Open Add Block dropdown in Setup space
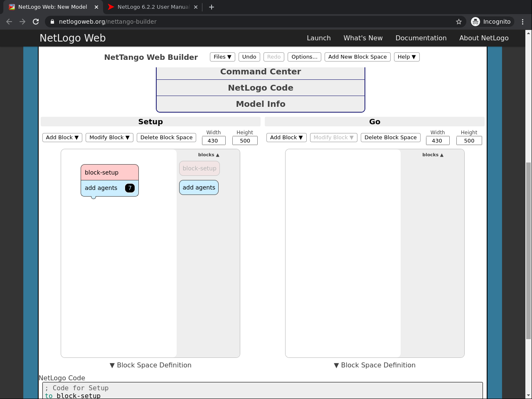This screenshot has height=399, width=532. [62, 138]
